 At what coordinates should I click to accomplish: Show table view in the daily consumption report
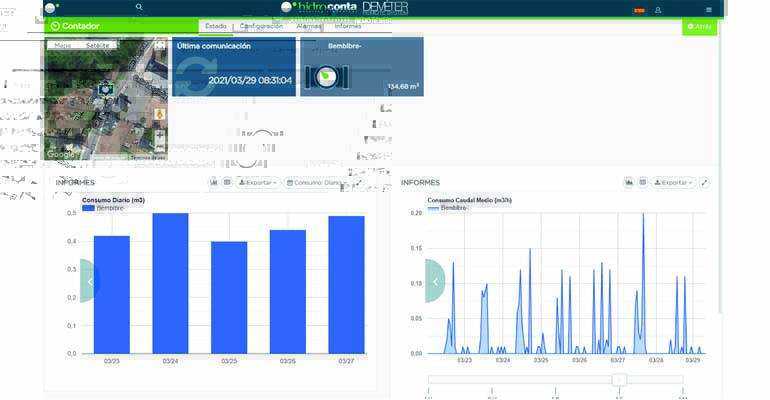pyautogui.click(x=227, y=183)
